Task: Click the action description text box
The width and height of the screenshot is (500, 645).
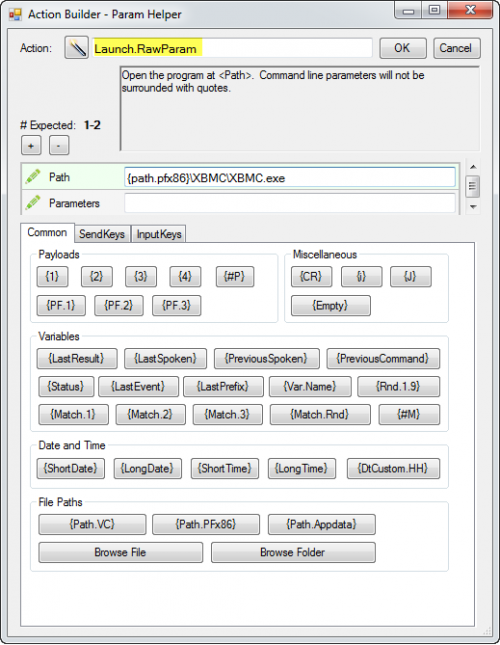Action: click(x=300, y=109)
